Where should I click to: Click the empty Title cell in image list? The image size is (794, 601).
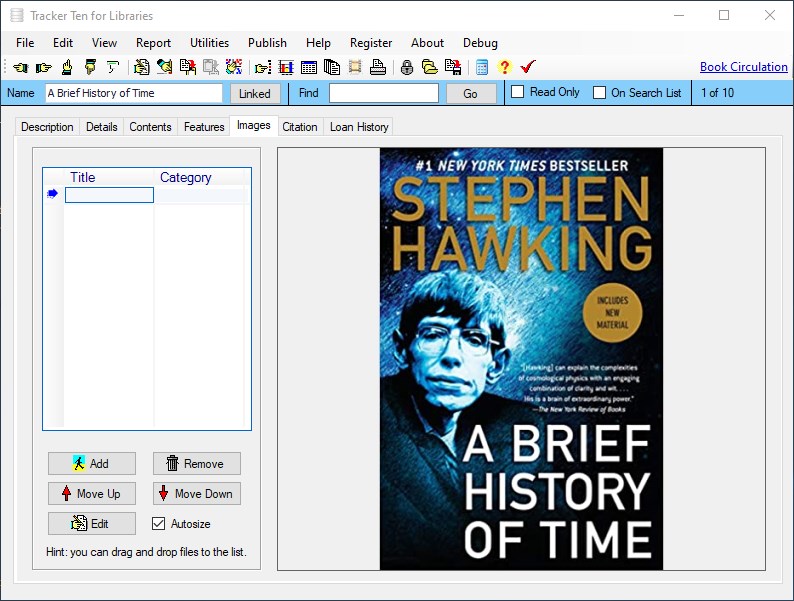pyautogui.click(x=109, y=195)
